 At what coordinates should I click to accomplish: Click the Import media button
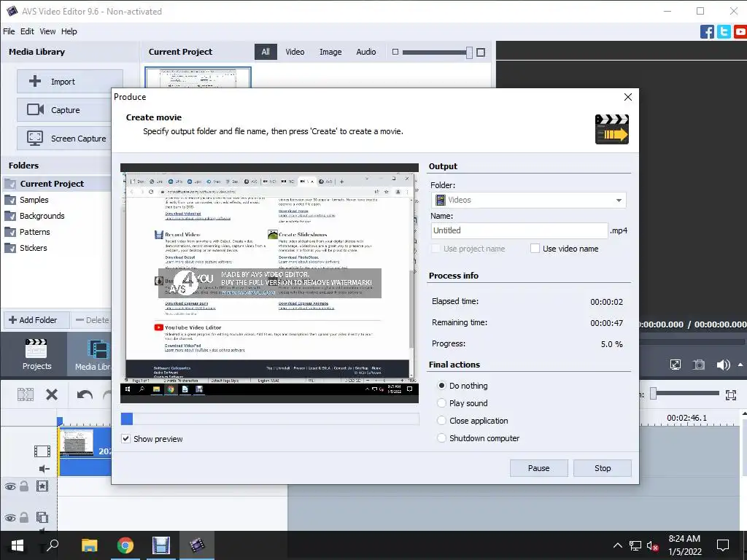click(x=69, y=82)
